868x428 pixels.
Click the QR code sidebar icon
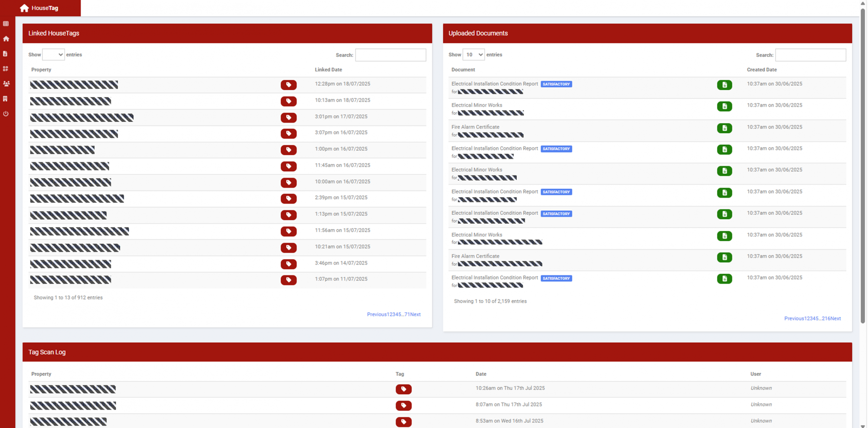(x=5, y=69)
